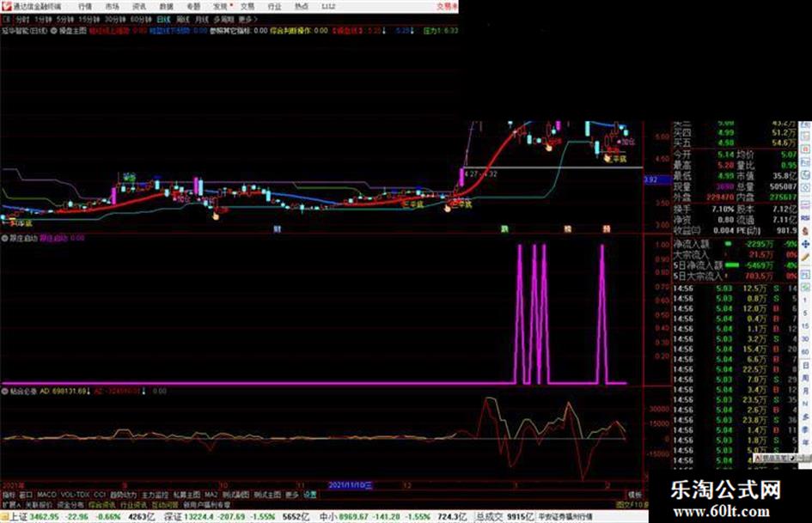The width and height of the screenshot is (812, 523).
Task: Select the 日线 daily period tab
Action: click(x=163, y=19)
